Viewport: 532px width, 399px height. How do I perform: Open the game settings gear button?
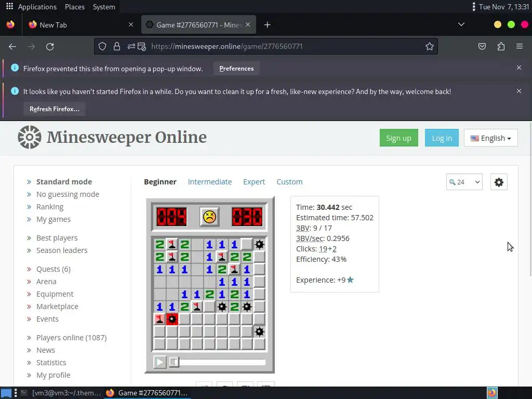point(499,182)
